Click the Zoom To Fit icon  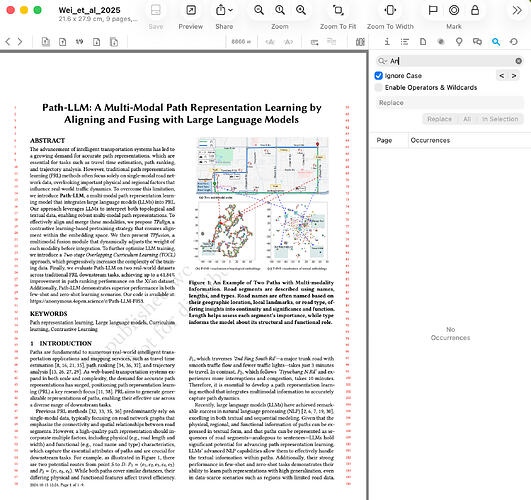pyautogui.click(x=338, y=11)
